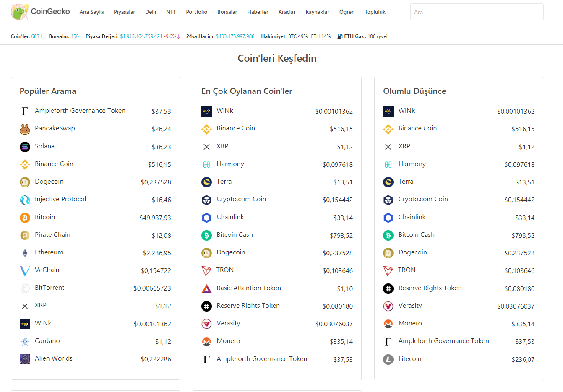
Task: Click the BitTorrent icon
Action: tap(25, 288)
